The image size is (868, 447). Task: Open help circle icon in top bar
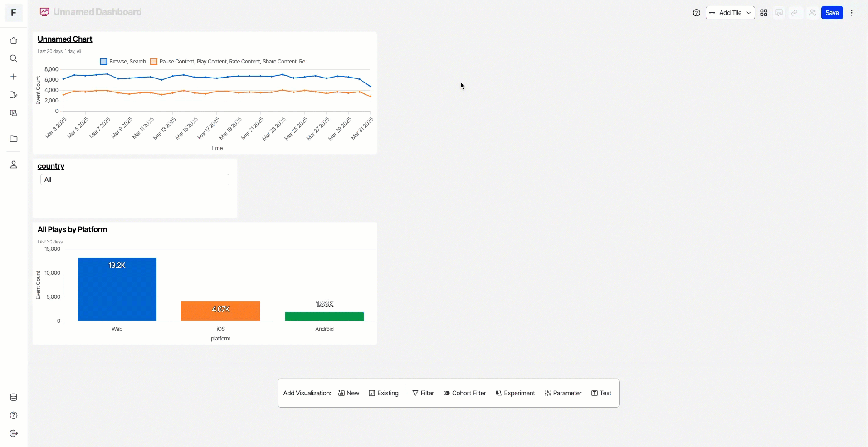click(x=697, y=13)
